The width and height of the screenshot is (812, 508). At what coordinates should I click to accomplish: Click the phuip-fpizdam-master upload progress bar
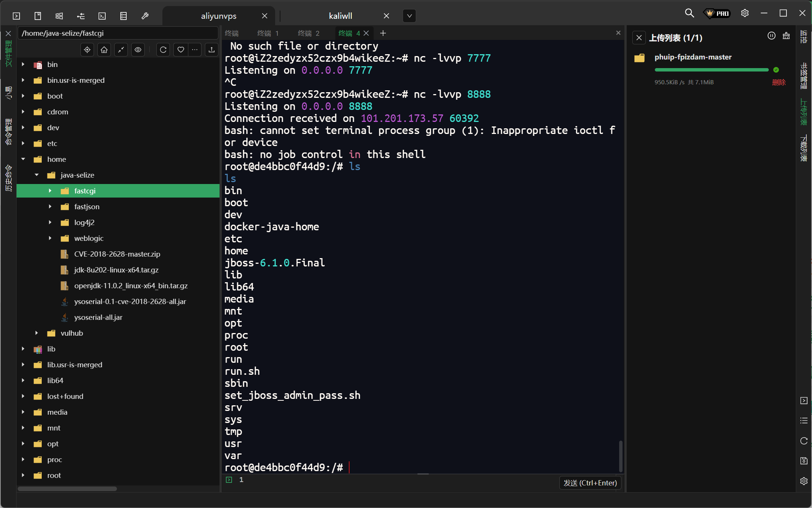coord(711,70)
